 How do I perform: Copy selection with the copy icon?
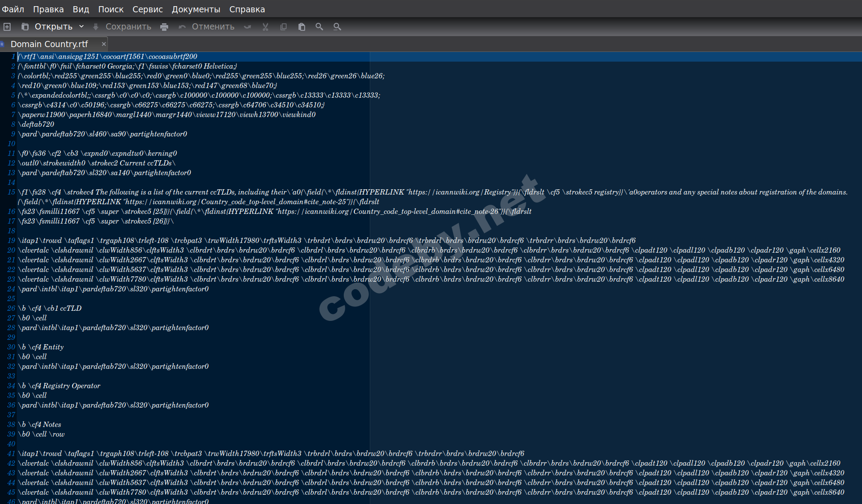[x=284, y=27]
